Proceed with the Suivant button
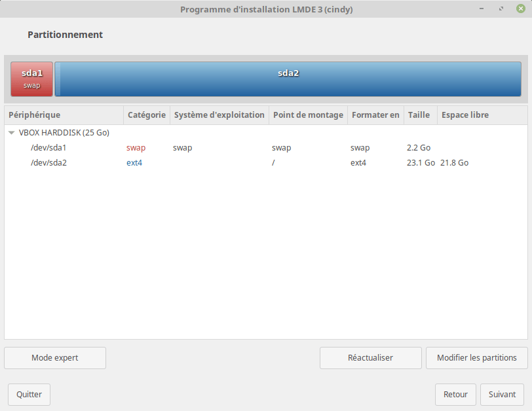This screenshot has width=532, height=411. coord(502,395)
